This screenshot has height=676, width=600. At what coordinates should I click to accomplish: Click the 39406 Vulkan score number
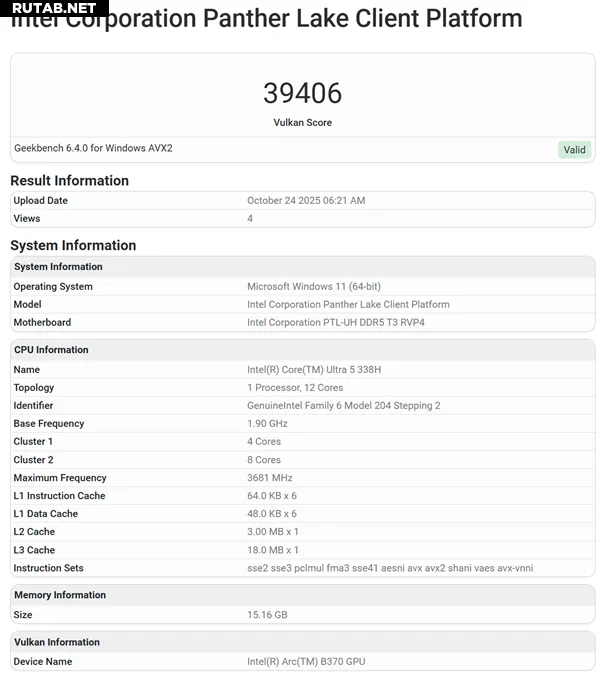(302, 93)
